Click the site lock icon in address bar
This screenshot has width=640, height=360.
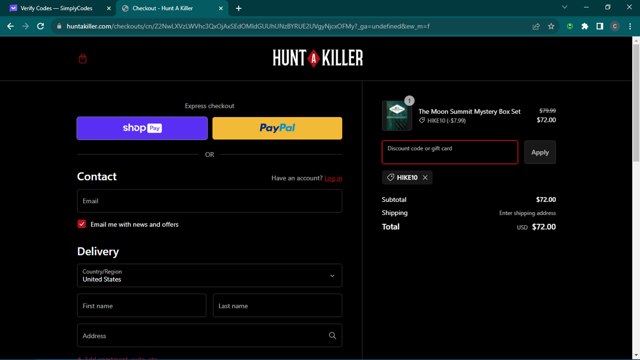59,26
